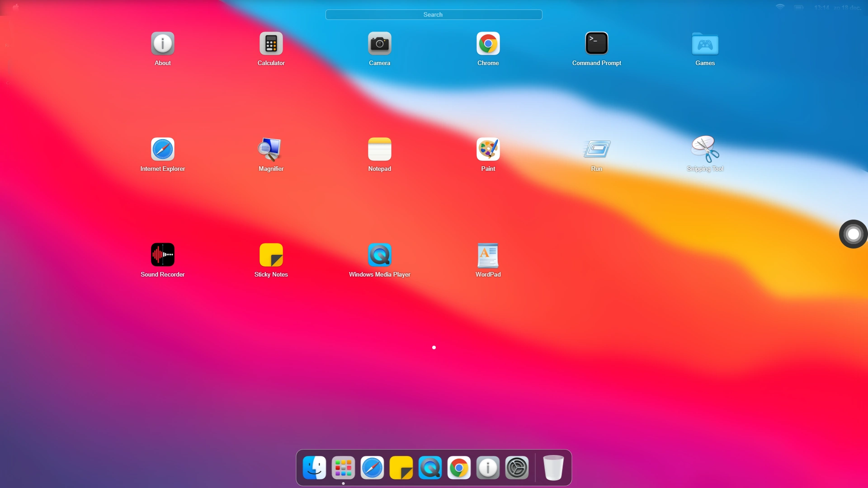The image size is (868, 488).
Task: Click the clock in the menu bar
Action: [836, 7]
